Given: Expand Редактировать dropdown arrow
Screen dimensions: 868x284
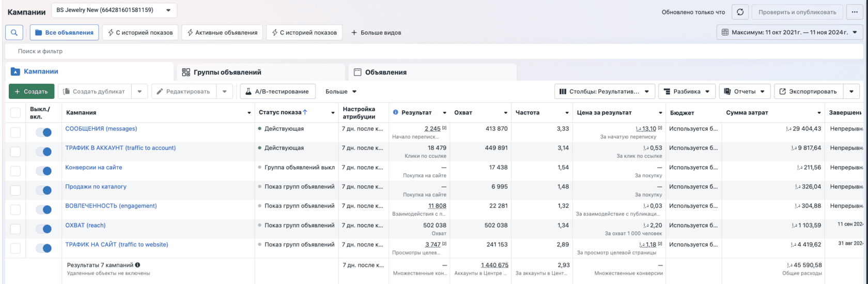Looking at the screenshot, I should pyautogui.click(x=224, y=92).
